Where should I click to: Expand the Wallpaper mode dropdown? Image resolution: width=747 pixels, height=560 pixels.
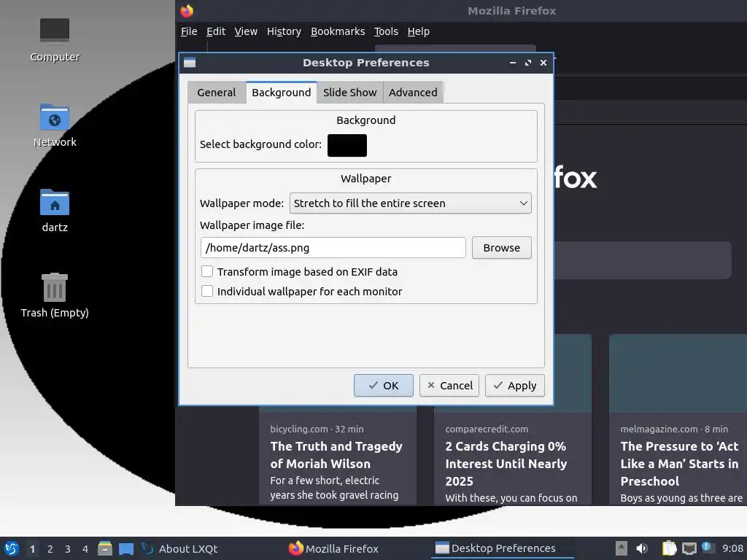[411, 203]
